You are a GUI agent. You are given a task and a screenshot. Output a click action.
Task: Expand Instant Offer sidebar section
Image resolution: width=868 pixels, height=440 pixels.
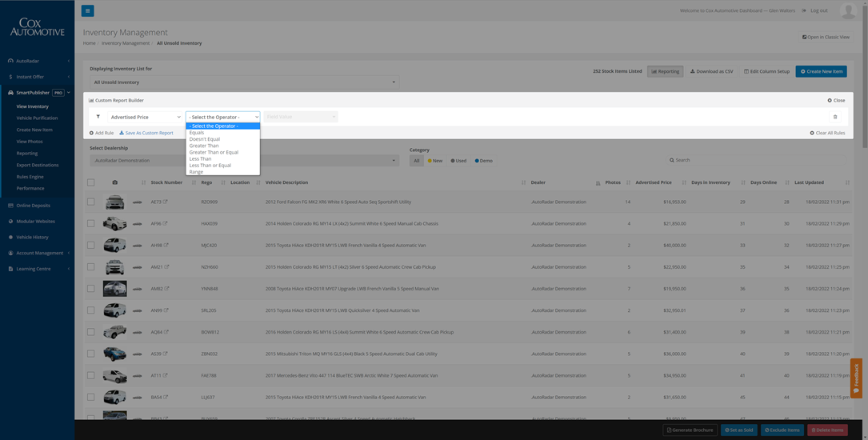click(37, 77)
